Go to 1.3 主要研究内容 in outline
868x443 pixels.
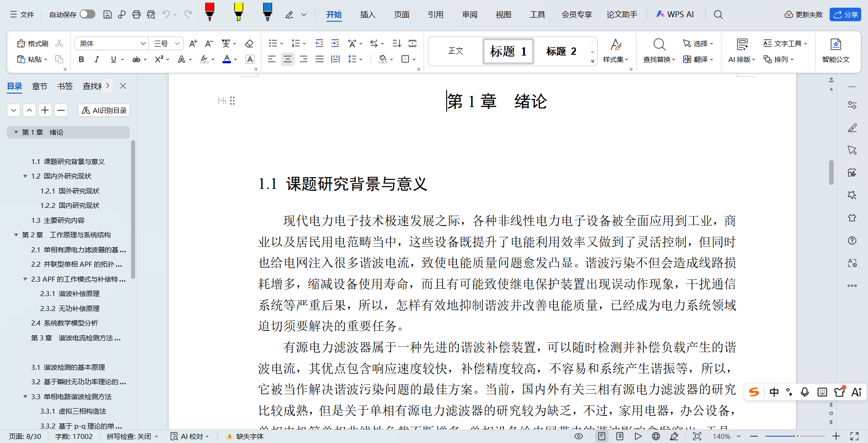58,220
